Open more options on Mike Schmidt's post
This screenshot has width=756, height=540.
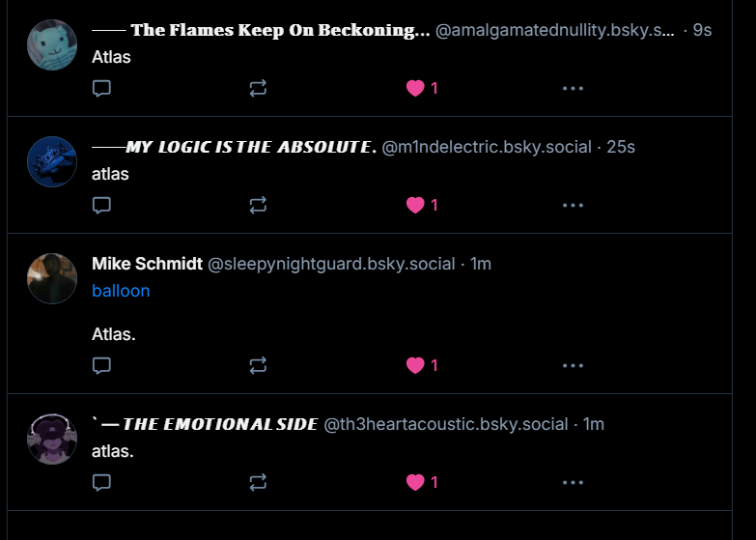[573, 365]
